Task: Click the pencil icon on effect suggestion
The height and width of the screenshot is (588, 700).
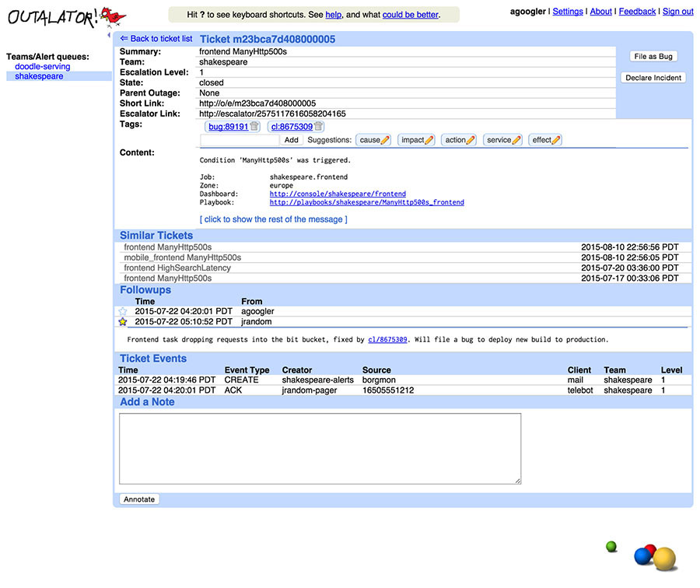Action: pos(556,140)
